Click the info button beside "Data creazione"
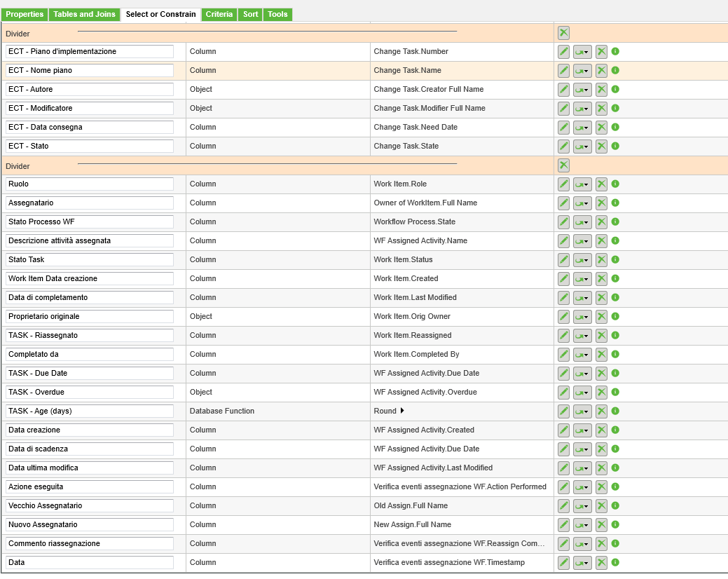Viewport: 728px width, 579px height. pos(615,430)
